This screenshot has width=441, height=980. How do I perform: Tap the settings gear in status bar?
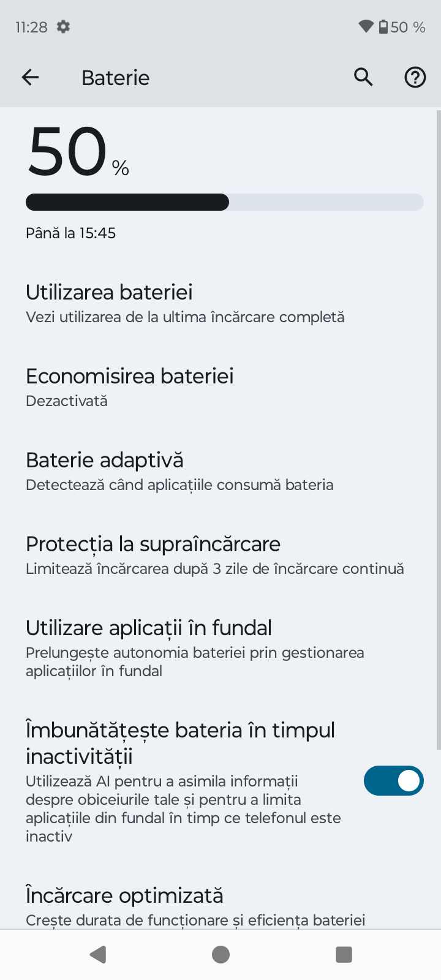(63, 27)
